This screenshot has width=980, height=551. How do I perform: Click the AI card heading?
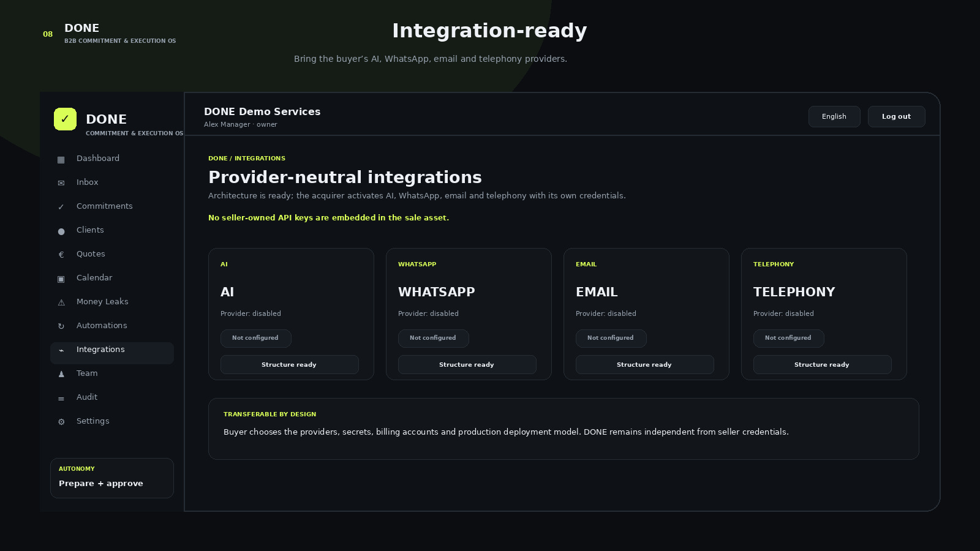[227, 292]
